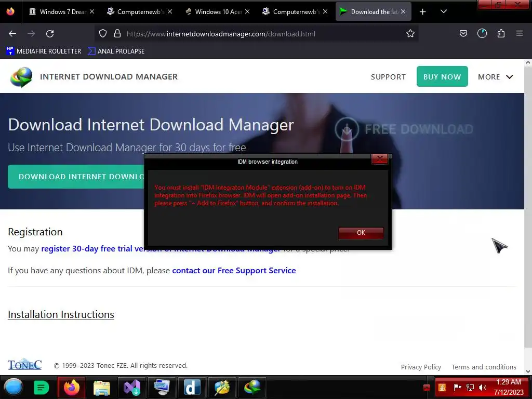Click the scrollbar down arrow
The image size is (532, 399).
[x=528, y=371]
